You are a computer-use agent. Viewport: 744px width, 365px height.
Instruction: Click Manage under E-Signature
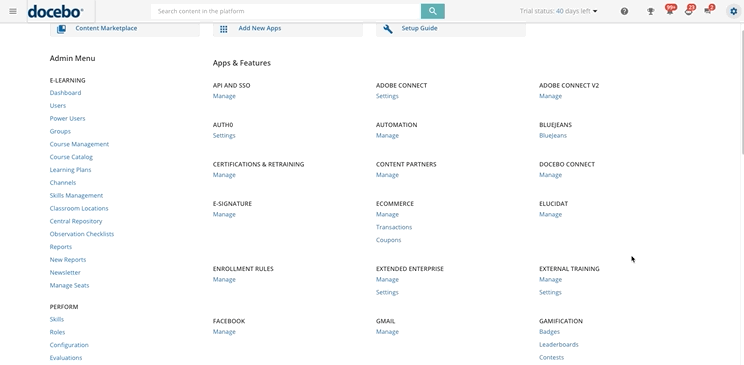coord(224,214)
